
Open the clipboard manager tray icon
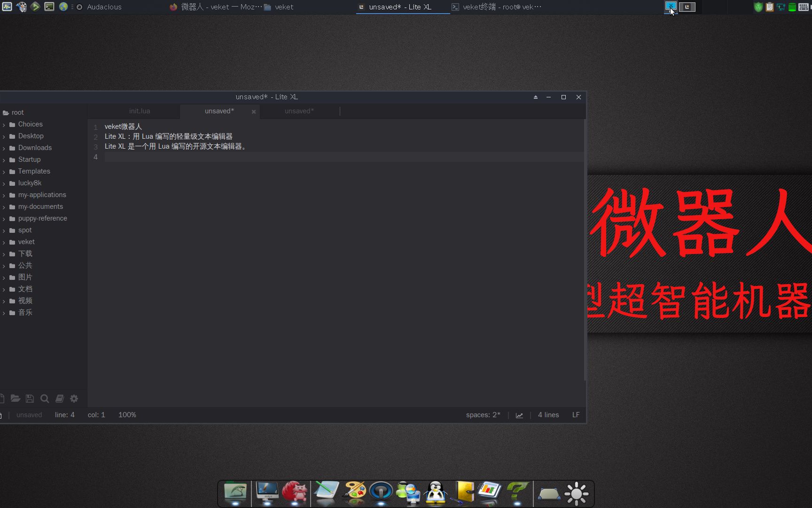[x=769, y=7]
